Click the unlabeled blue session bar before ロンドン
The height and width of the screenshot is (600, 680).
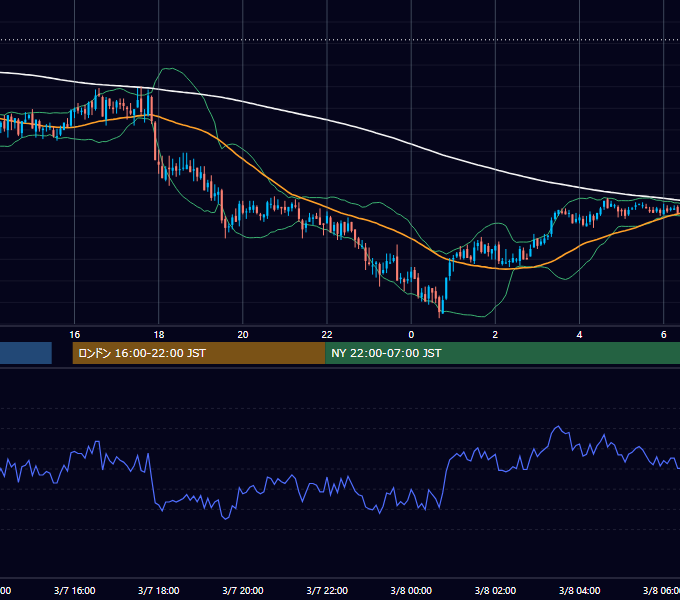(x=26, y=353)
